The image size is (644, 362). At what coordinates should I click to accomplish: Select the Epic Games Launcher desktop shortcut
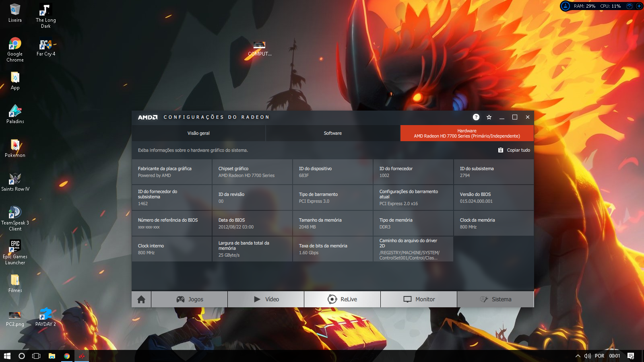(15, 252)
